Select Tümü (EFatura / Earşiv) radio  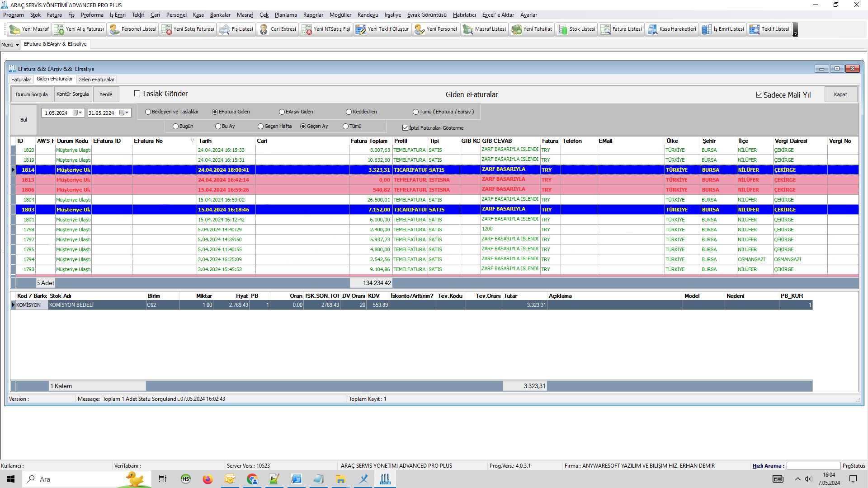(415, 112)
